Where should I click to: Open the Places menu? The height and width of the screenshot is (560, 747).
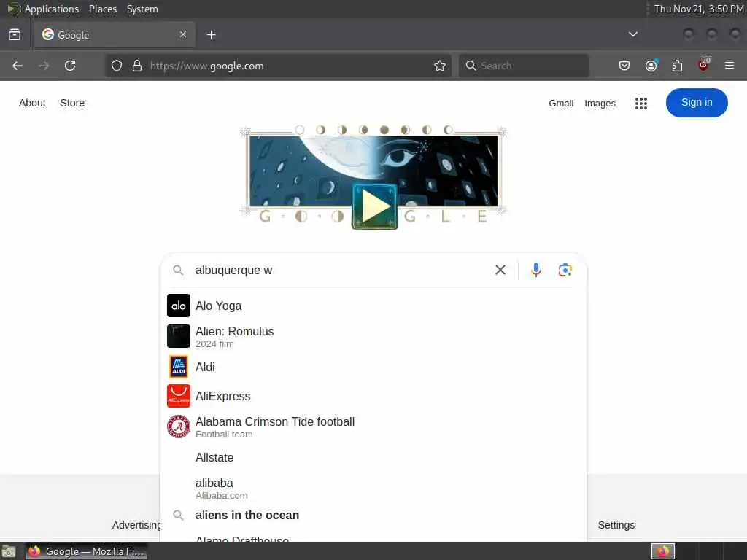102,9
